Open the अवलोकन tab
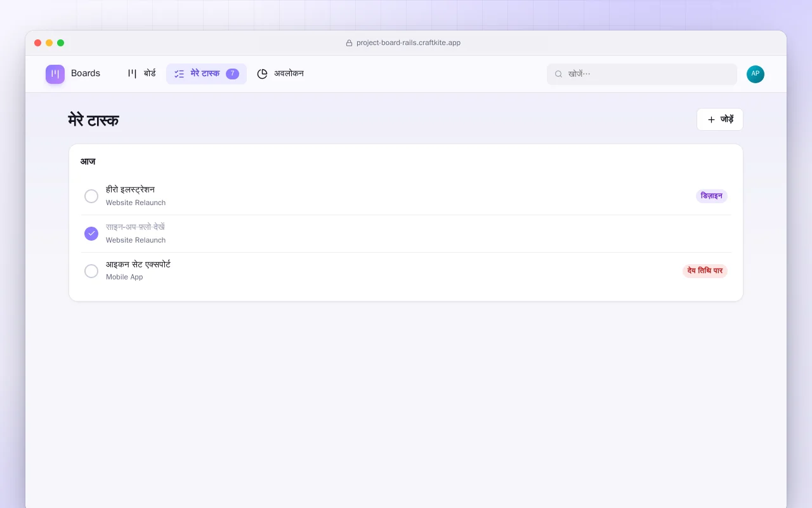 (x=280, y=74)
